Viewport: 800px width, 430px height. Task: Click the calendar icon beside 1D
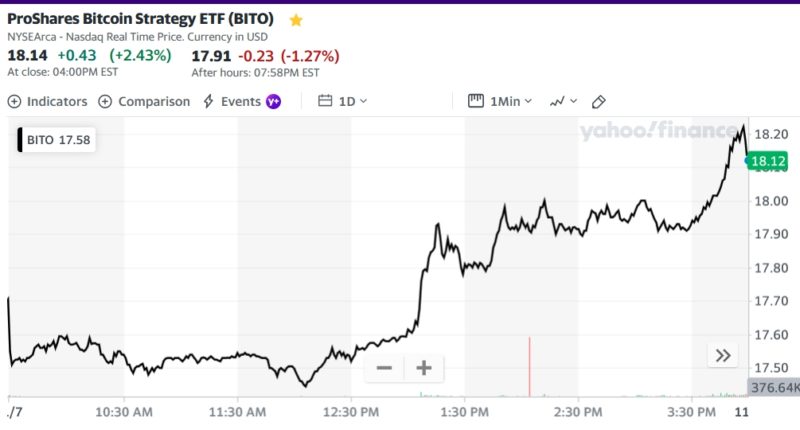(325, 101)
